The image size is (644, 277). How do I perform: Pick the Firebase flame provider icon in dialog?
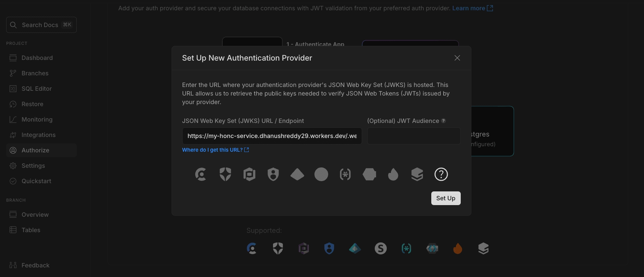tap(393, 174)
